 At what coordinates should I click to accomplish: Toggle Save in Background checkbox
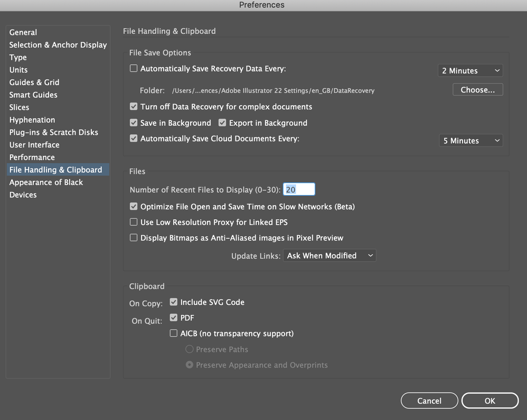pos(134,123)
